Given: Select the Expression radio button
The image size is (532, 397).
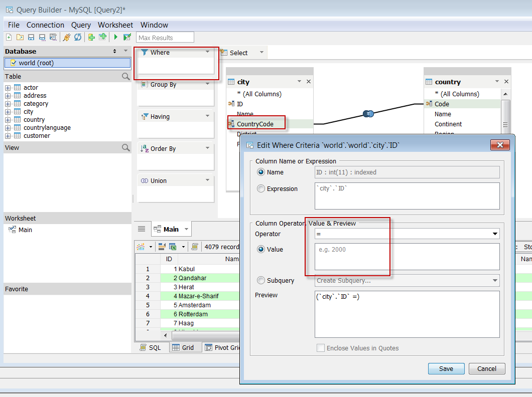Looking at the screenshot, I should click(261, 189).
